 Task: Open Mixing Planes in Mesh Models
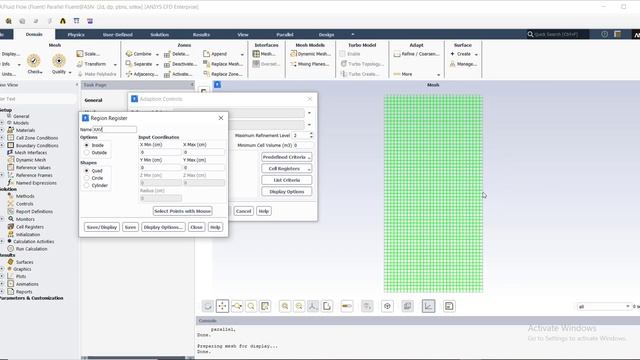tap(309, 64)
